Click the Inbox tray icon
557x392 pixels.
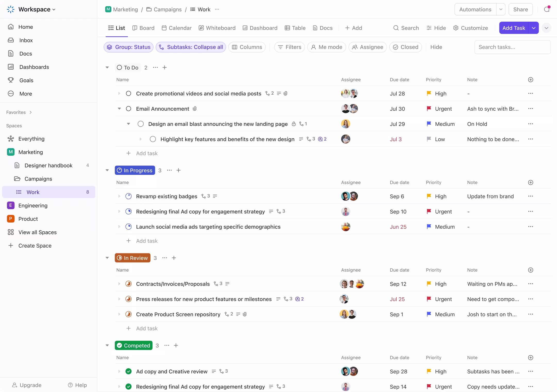(11, 40)
